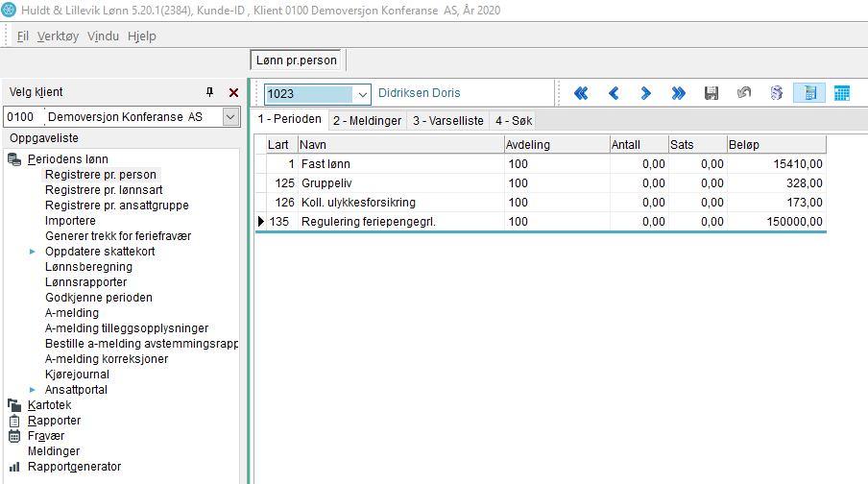The image size is (868, 484).
Task: Pin the Velg klient panel
Action: click(210, 92)
